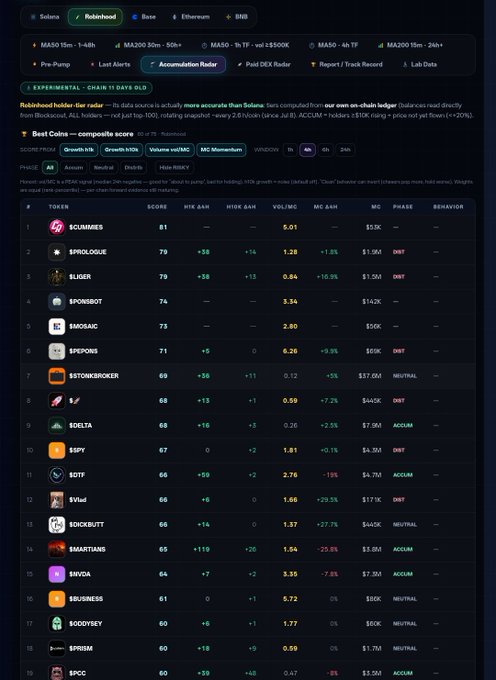Switch to the Ethereum chain tab
This screenshot has height=680, width=496.
tap(191, 17)
